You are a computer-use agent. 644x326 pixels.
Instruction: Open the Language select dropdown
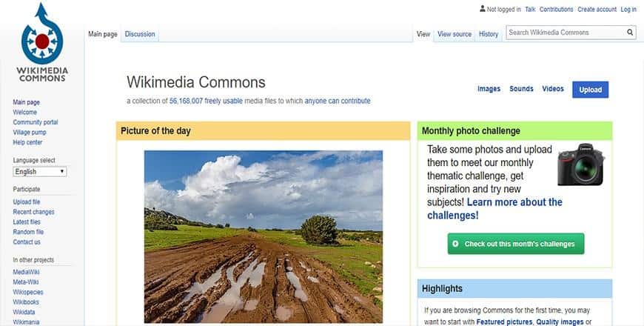(x=41, y=171)
